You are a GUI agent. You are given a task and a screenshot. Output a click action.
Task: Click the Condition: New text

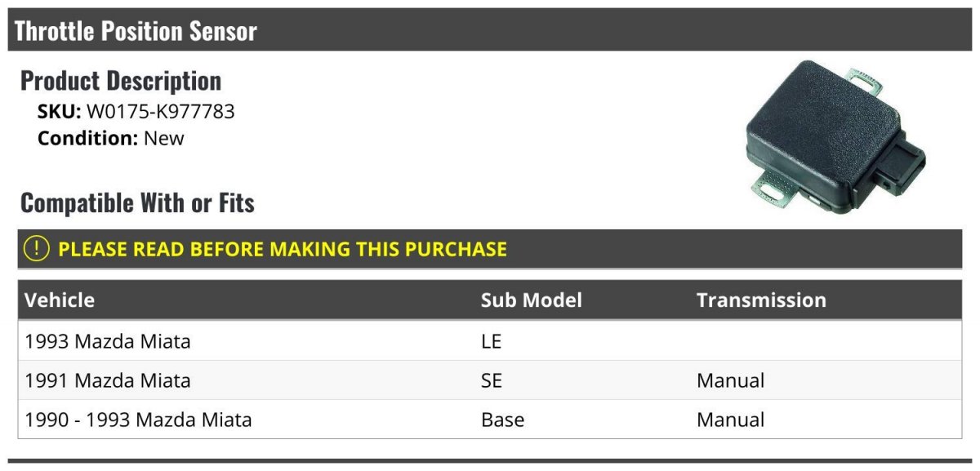pyautogui.click(x=111, y=138)
